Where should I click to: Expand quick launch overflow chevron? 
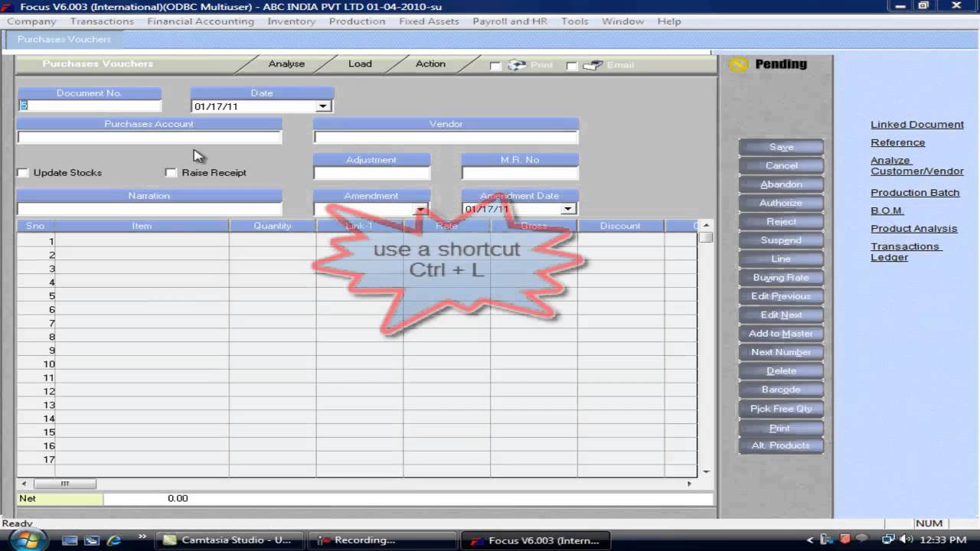(142, 537)
